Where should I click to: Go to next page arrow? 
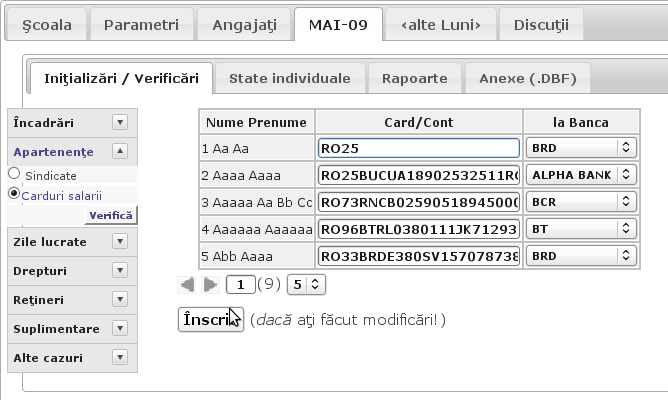[x=210, y=285]
